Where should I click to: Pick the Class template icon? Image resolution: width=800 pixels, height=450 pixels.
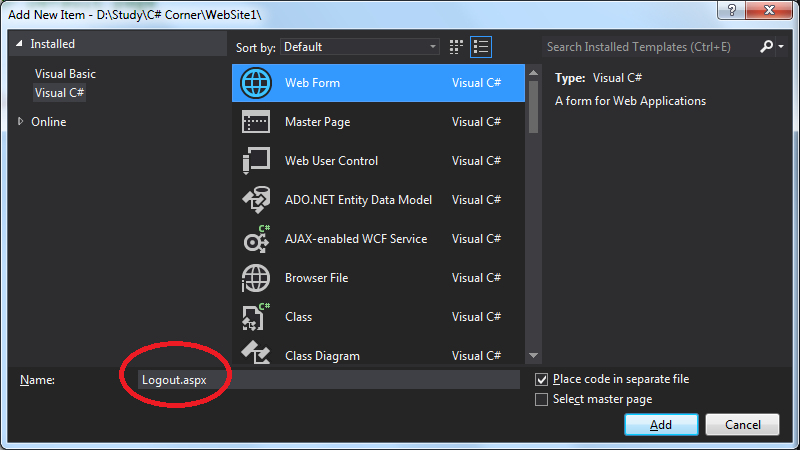[x=256, y=317]
